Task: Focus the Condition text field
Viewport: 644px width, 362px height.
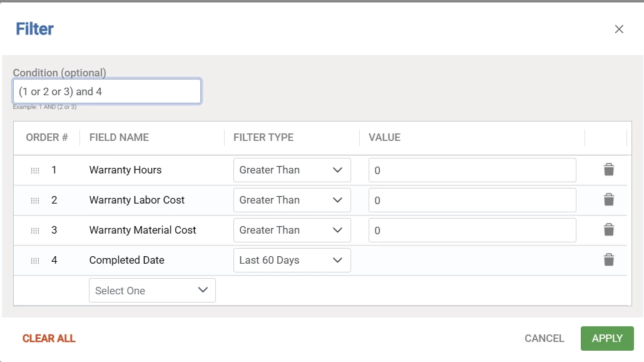Action: (107, 91)
